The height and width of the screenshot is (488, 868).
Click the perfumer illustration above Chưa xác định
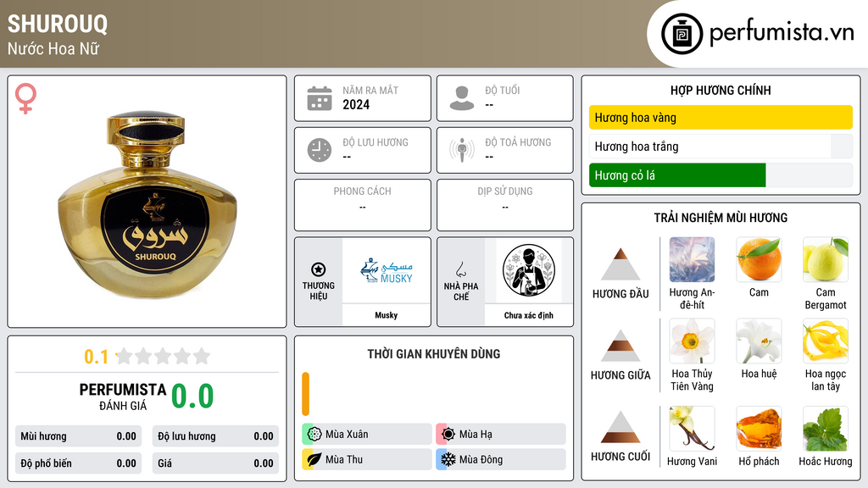pyautogui.click(x=529, y=270)
